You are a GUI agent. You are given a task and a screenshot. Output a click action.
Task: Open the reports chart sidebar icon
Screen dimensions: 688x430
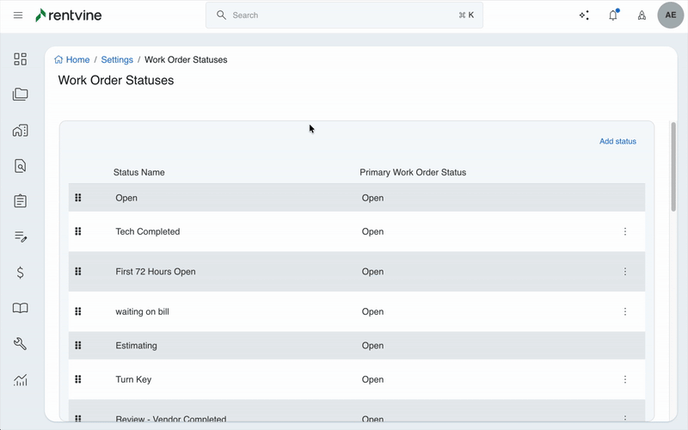(x=20, y=380)
